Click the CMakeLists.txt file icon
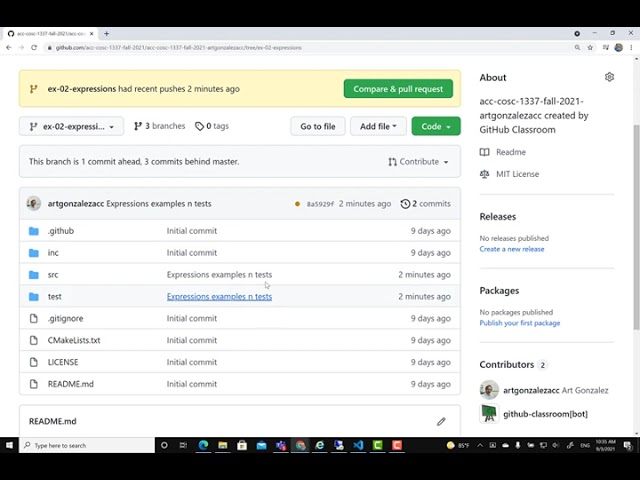 34,340
